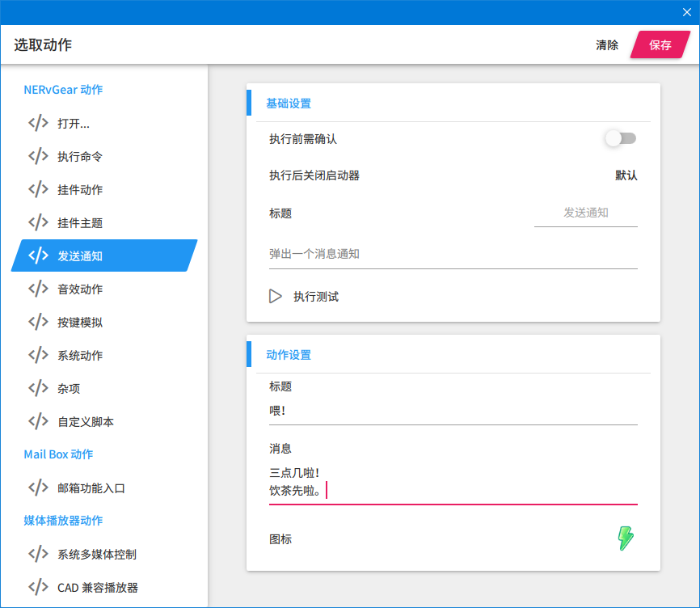Click the play triangle icon for 执行测试

(275, 297)
